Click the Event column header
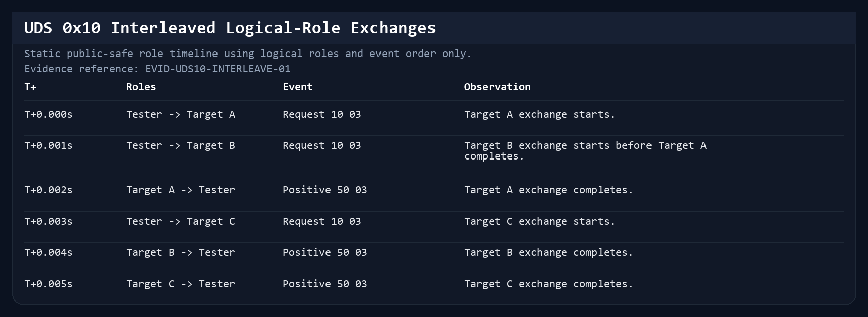The image size is (868, 317). [x=298, y=87]
